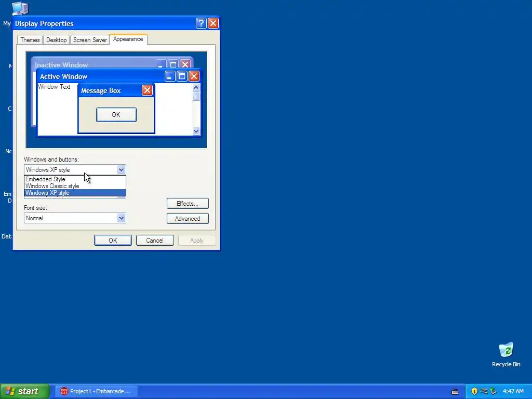Click the network connection tray icon
The width and height of the screenshot is (532, 399).
coord(484,391)
